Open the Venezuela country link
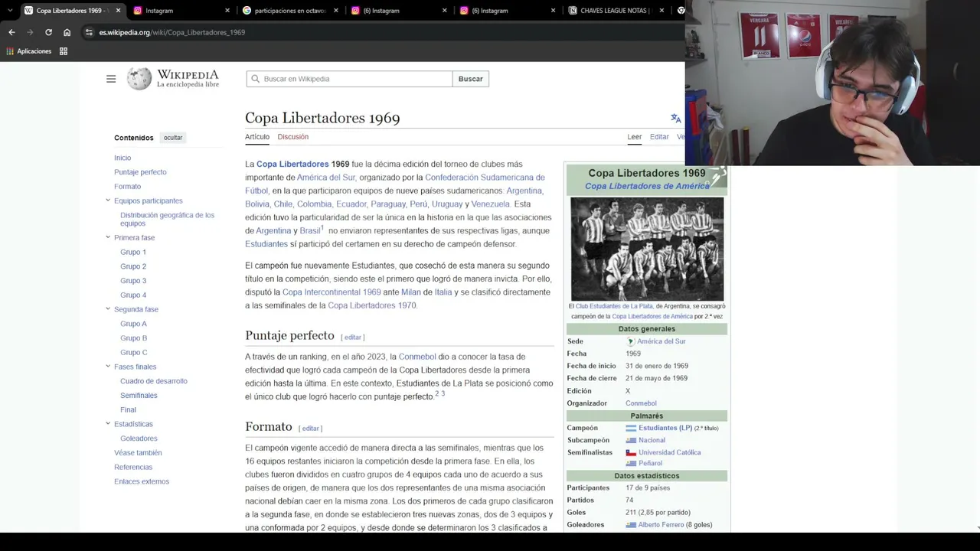 click(x=491, y=204)
